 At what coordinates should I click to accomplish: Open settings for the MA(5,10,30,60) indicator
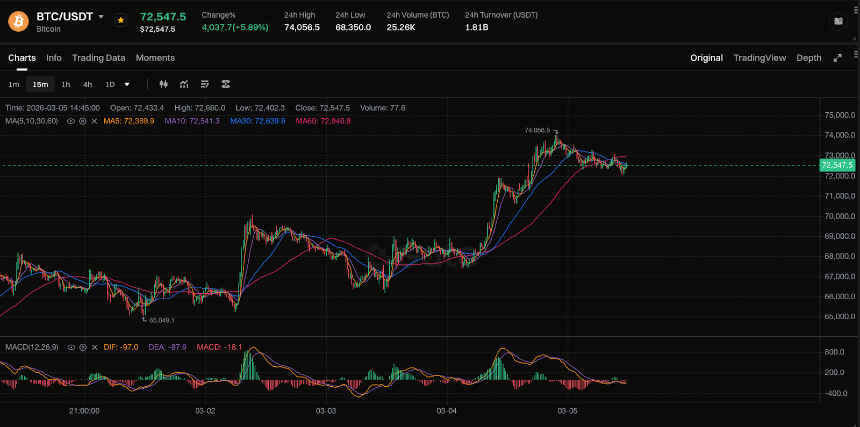82,121
